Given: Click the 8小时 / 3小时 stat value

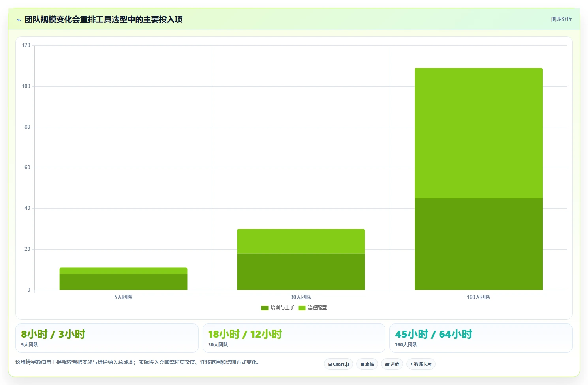Looking at the screenshot, I should click(x=53, y=334).
